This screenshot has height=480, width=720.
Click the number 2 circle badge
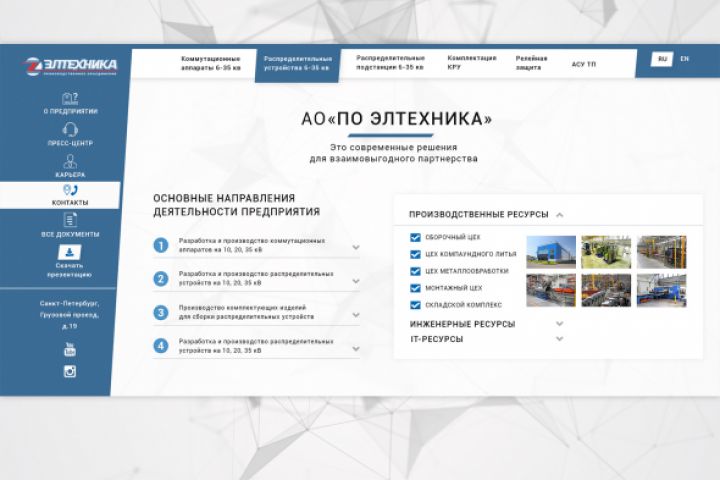(161, 279)
